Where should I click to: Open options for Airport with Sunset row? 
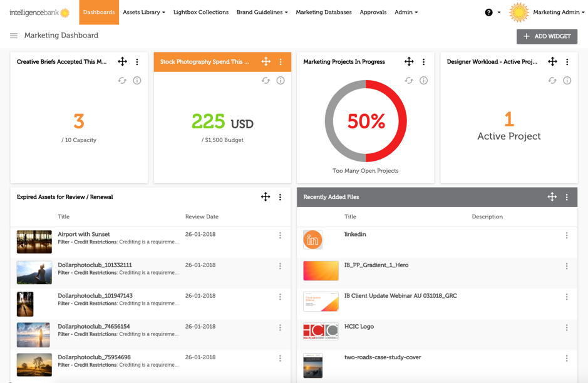coord(280,236)
